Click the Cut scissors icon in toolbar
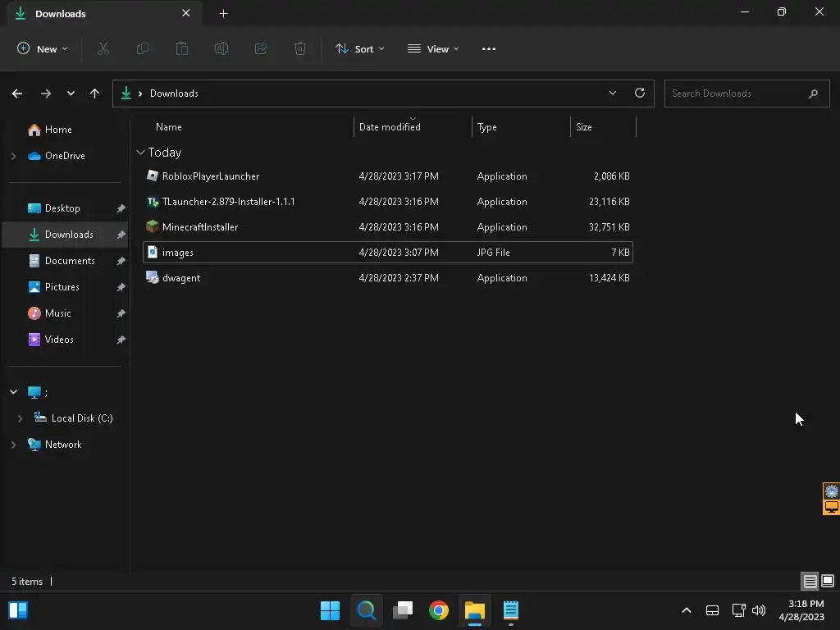Image resolution: width=840 pixels, height=630 pixels. coord(103,48)
